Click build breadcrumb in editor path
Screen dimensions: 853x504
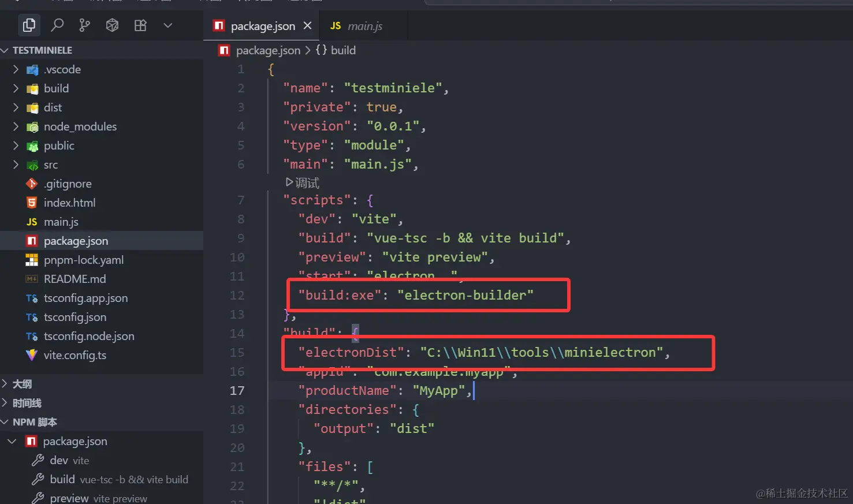pyautogui.click(x=342, y=50)
